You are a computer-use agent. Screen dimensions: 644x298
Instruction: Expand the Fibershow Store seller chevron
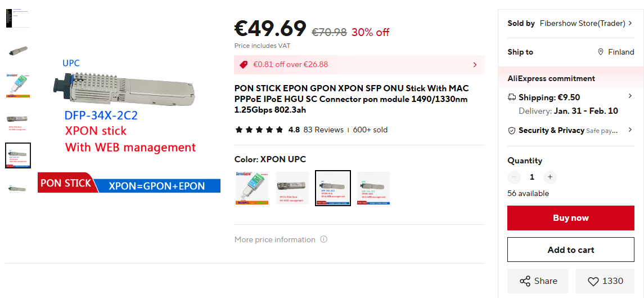click(631, 24)
